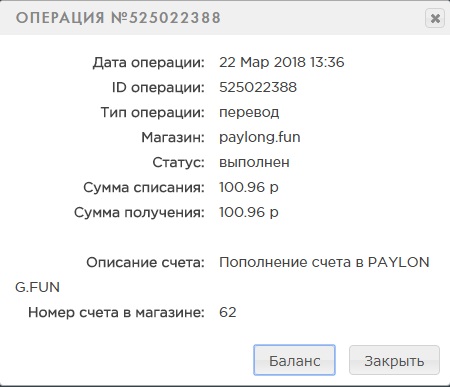Click the Описание счета label
The width and height of the screenshot is (450, 387).
tap(145, 262)
